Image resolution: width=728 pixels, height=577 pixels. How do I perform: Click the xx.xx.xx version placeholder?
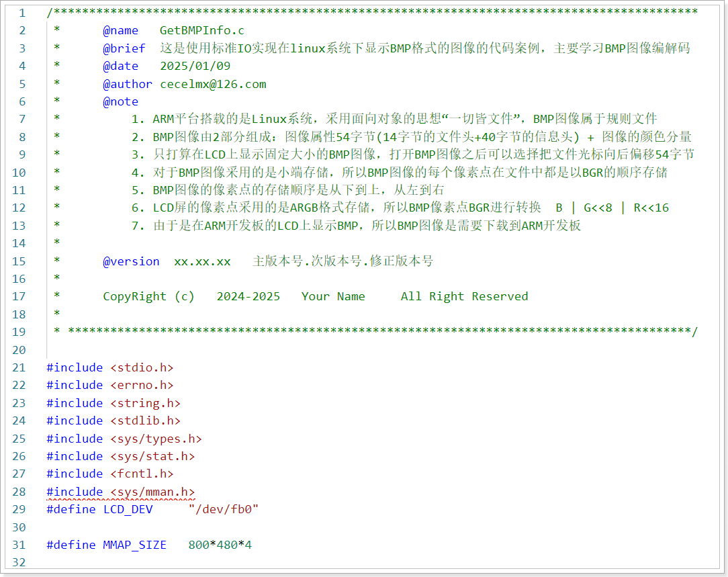tap(202, 261)
